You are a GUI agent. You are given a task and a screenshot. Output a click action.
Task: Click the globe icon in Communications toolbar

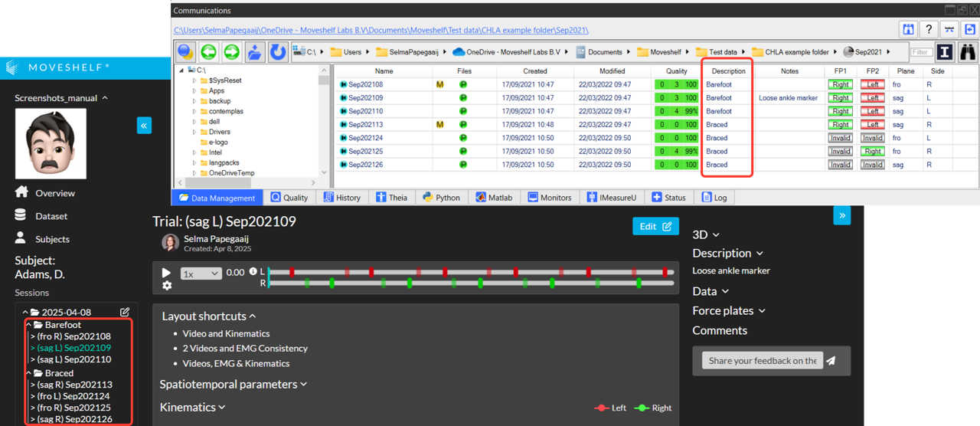(185, 52)
